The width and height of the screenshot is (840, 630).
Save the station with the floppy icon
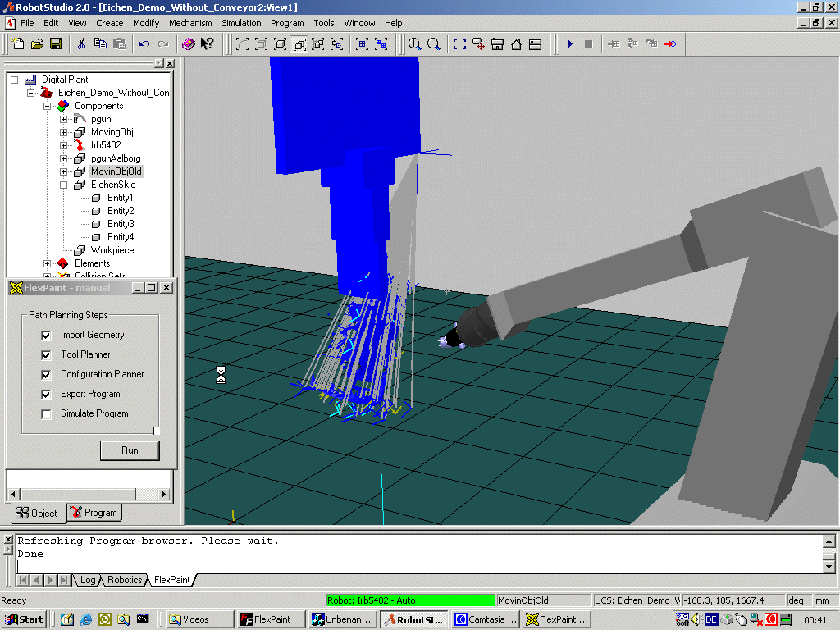click(56, 44)
